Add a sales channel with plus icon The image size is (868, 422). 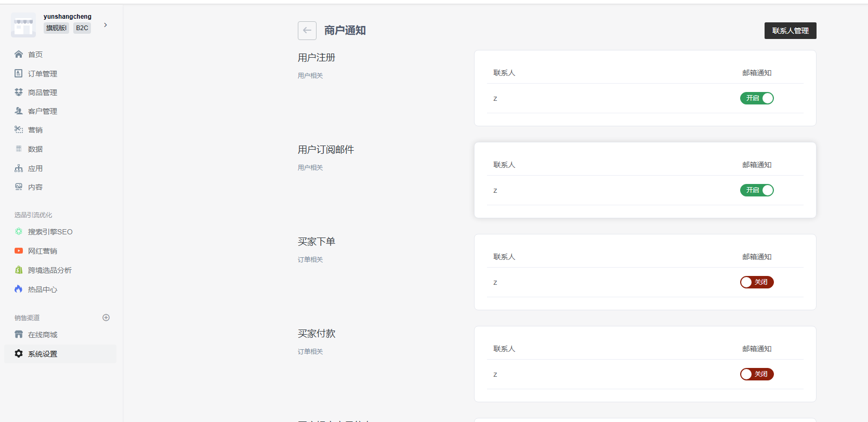point(106,318)
